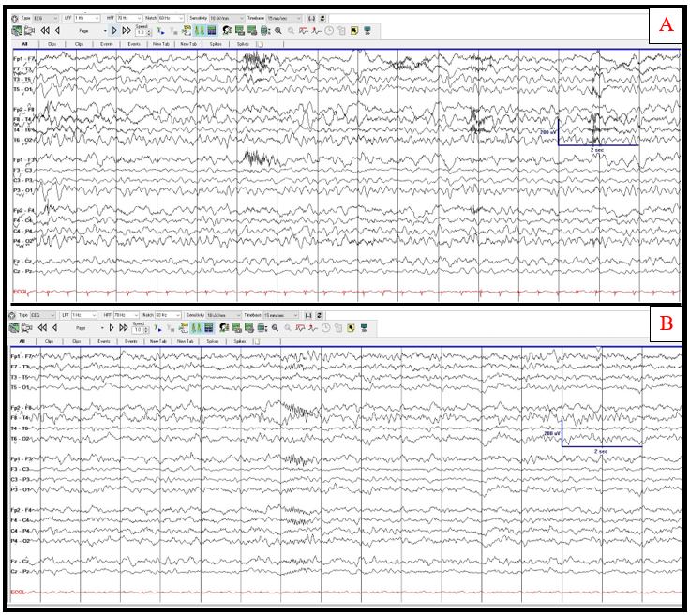Click the clock icon in panel A toolbar
Viewport: 690px width, 616px height.
[x=329, y=31]
